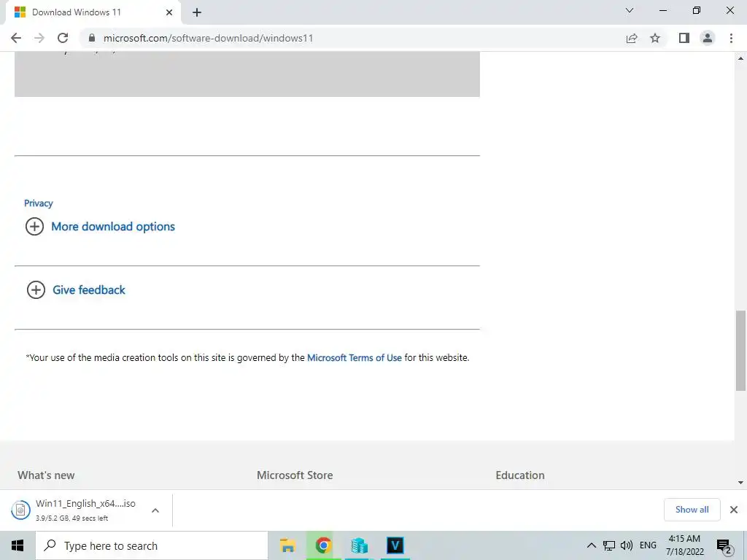Open Microsoft Terms of Use link
This screenshot has width=747, height=560.
pyautogui.click(x=355, y=357)
